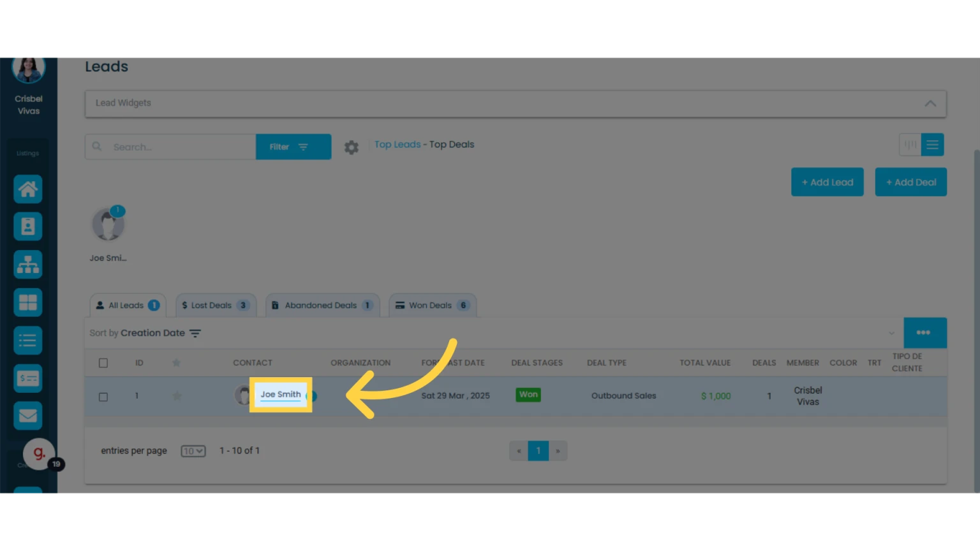Click the Joe Smi... top lead avatar

coord(108,224)
